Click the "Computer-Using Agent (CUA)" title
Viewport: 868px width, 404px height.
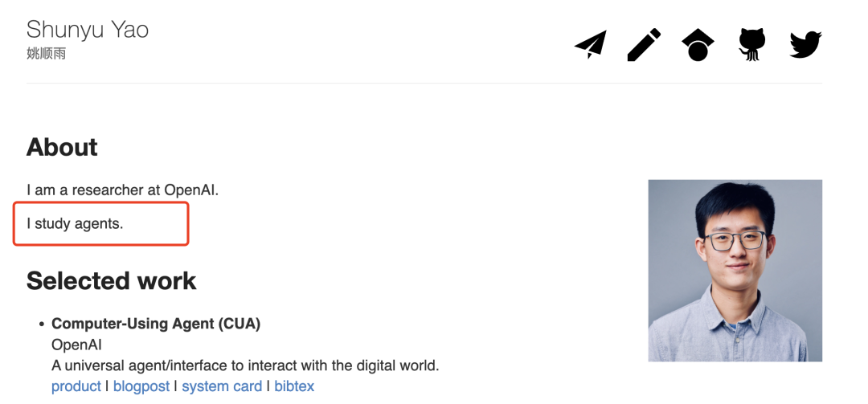click(x=156, y=324)
